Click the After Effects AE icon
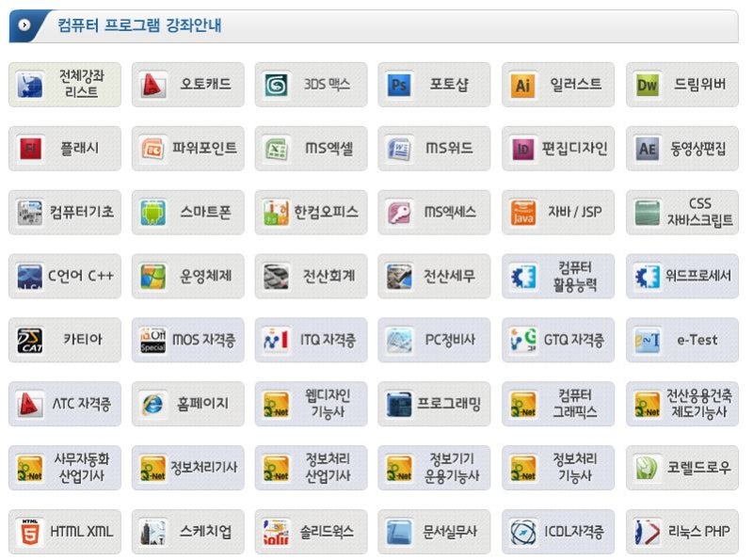753x560 pixels. point(647,149)
